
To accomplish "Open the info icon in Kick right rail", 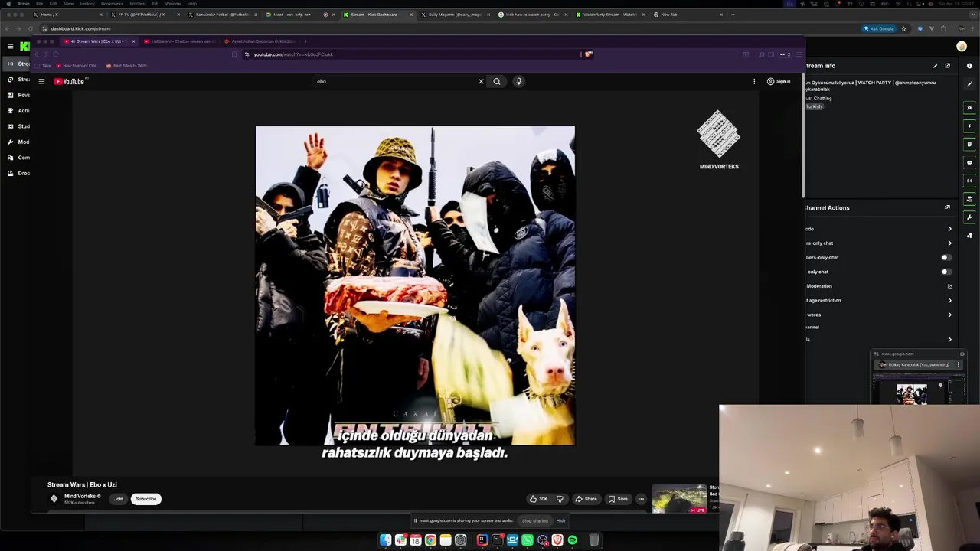I will [x=969, y=65].
